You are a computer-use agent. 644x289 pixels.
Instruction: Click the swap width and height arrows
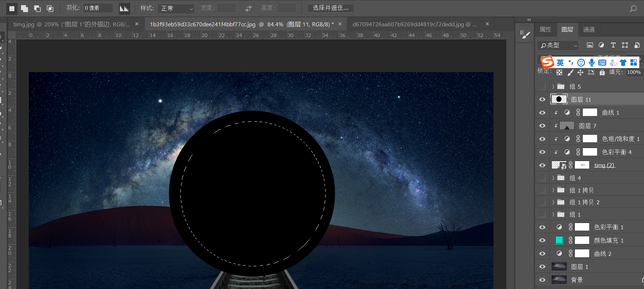[x=249, y=8]
